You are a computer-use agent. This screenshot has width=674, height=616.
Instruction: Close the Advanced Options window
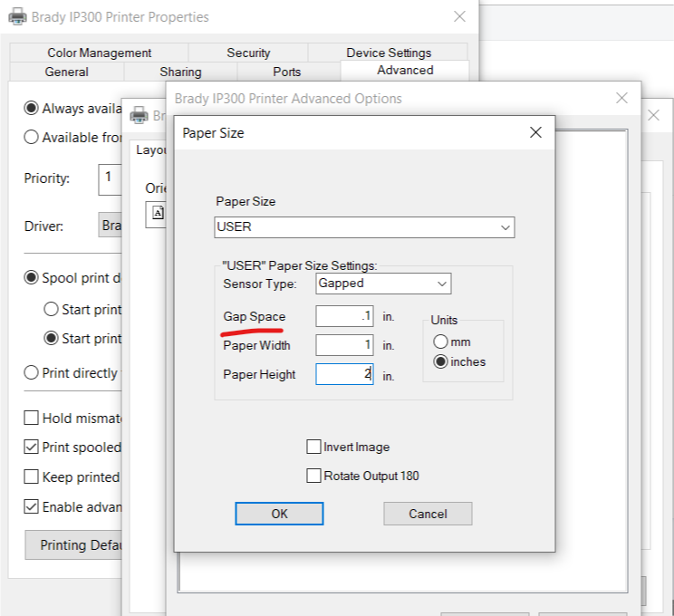point(621,98)
